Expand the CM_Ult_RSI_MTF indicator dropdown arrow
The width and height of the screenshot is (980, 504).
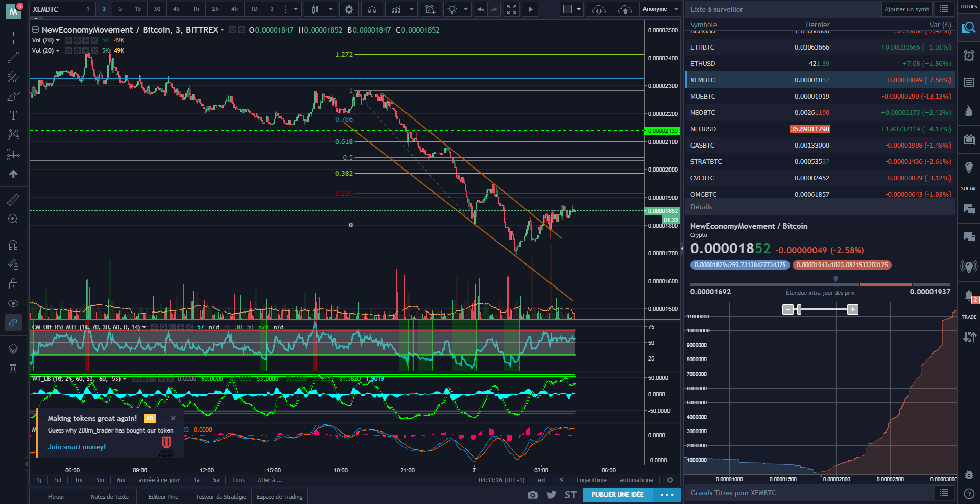coord(144,327)
